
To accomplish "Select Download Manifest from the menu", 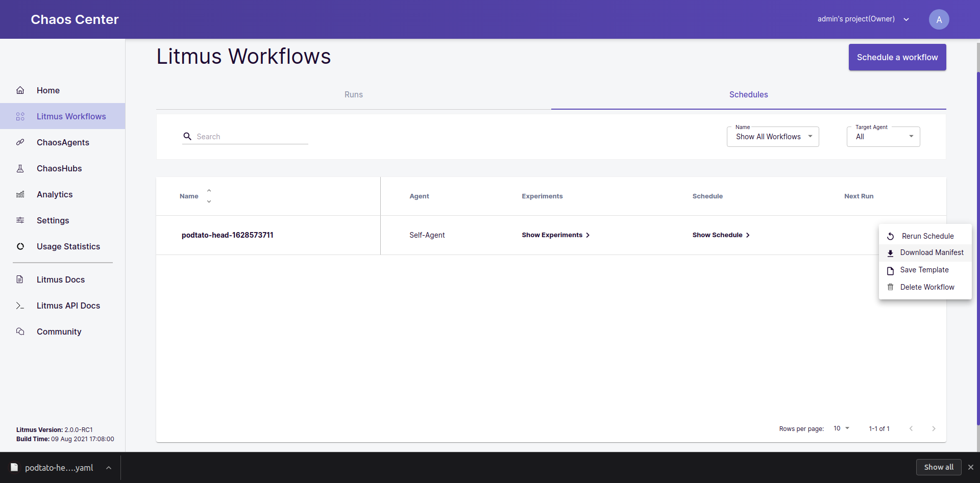I will (x=931, y=253).
